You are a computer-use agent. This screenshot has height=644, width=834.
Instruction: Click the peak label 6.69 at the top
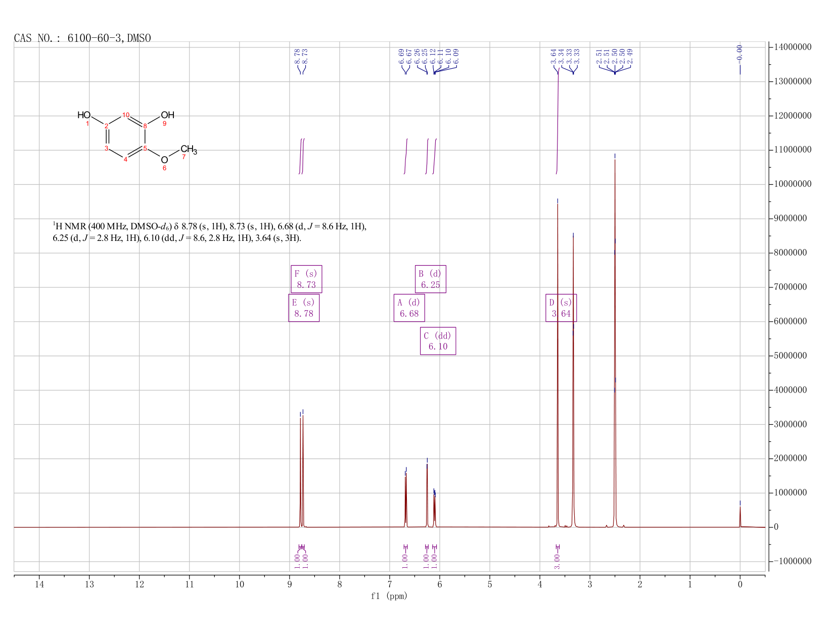[401, 56]
